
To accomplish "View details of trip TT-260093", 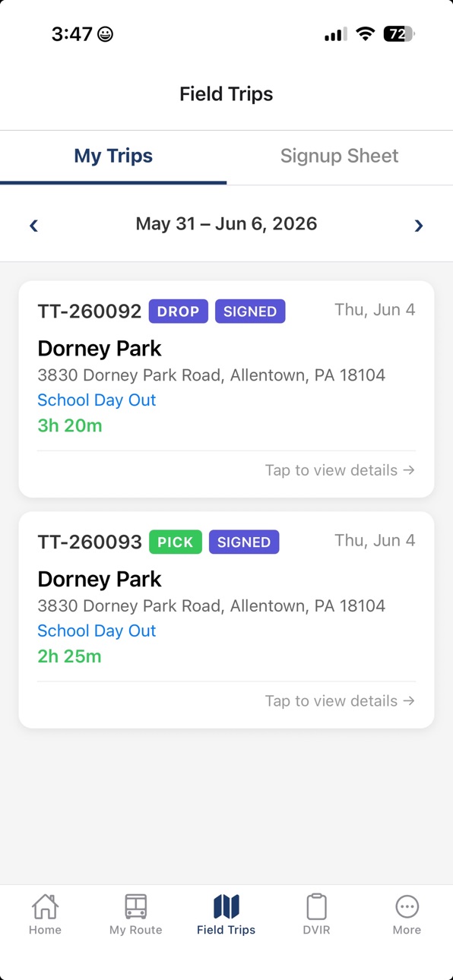I will tap(340, 701).
